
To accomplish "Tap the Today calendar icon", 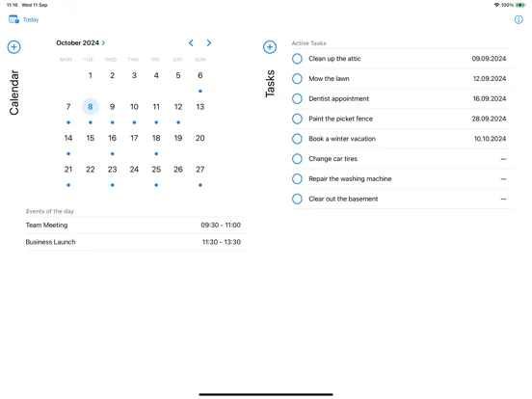I will tap(13, 19).
